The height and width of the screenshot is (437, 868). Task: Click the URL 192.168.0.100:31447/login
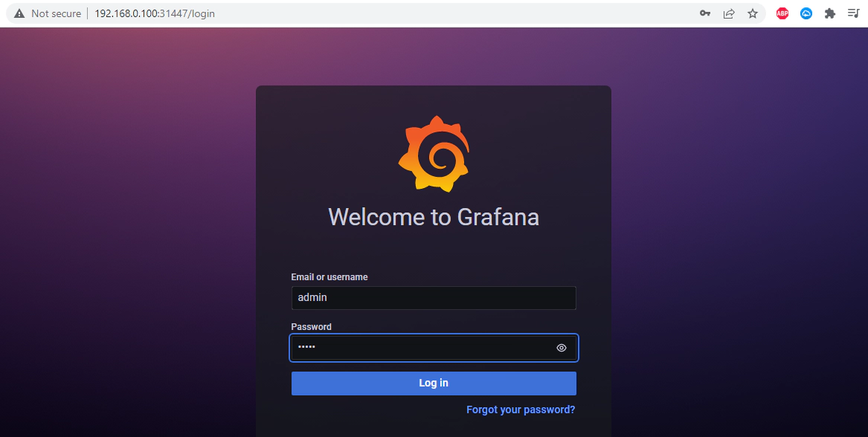pyautogui.click(x=155, y=14)
